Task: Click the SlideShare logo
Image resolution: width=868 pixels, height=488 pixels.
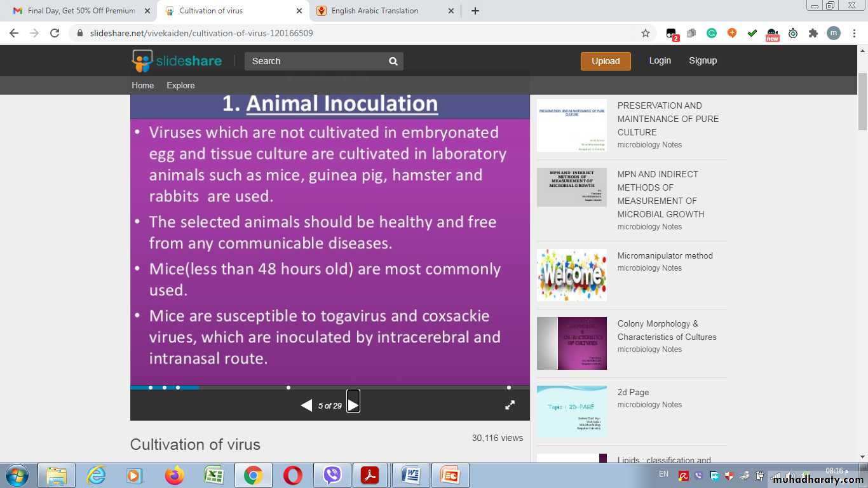Action: point(177,61)
